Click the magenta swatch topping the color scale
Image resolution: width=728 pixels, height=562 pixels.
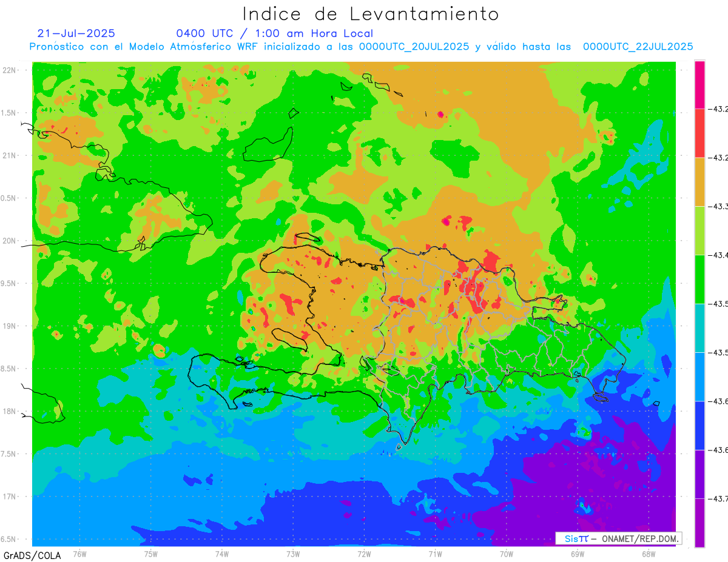point(699,85)
